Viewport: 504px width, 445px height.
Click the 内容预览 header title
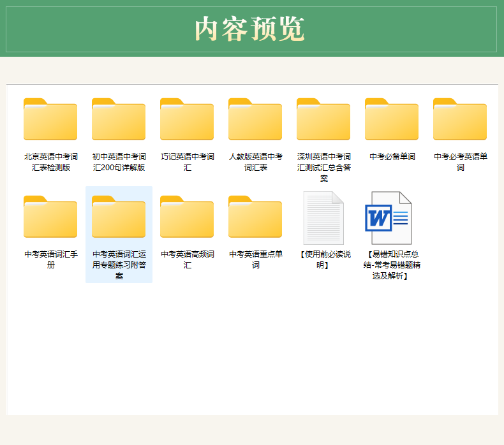tap(249, 29)
